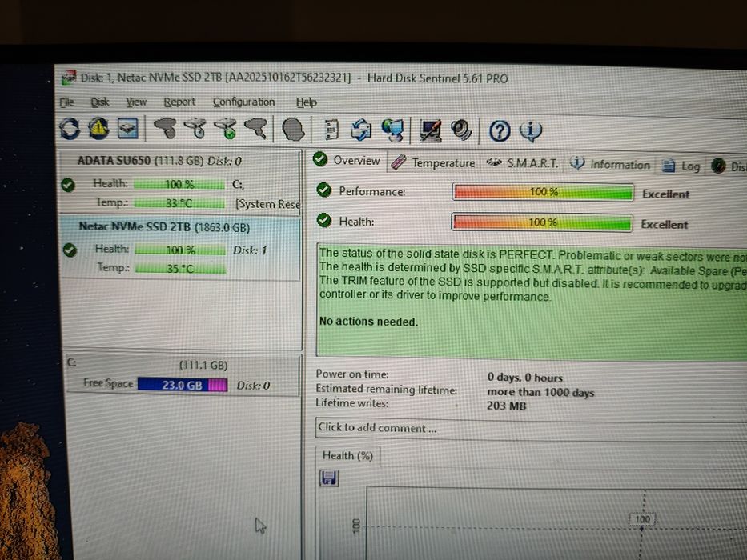747x560 pixels.
Task: Switch to the Log tab
Action: pos(681,166)
